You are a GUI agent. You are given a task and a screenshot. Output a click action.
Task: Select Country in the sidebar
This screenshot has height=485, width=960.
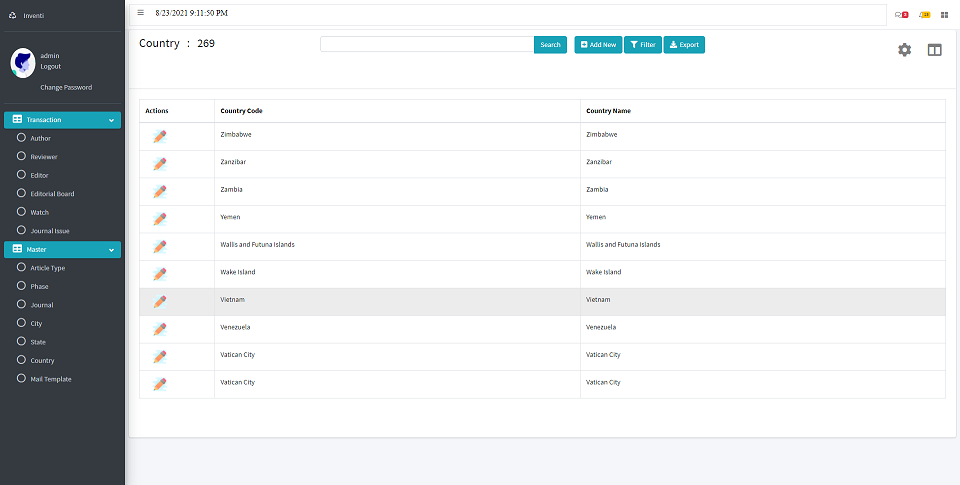coord(42,360)
